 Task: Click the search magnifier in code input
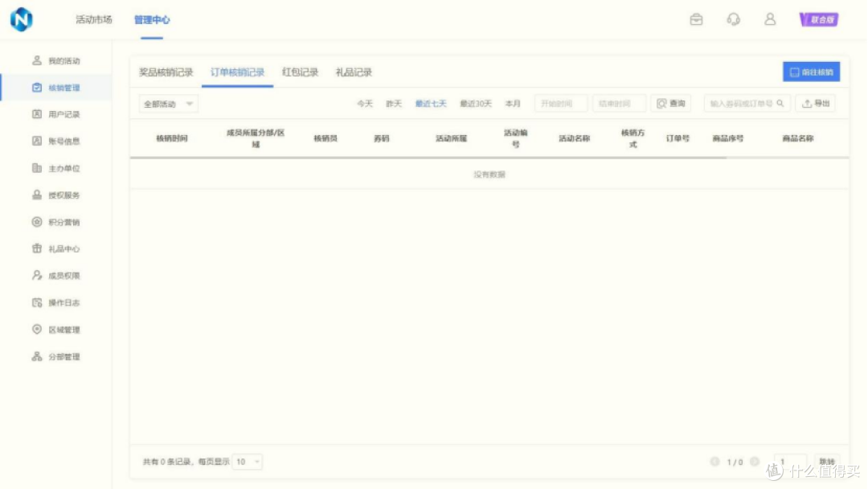(x=780, y=104)
